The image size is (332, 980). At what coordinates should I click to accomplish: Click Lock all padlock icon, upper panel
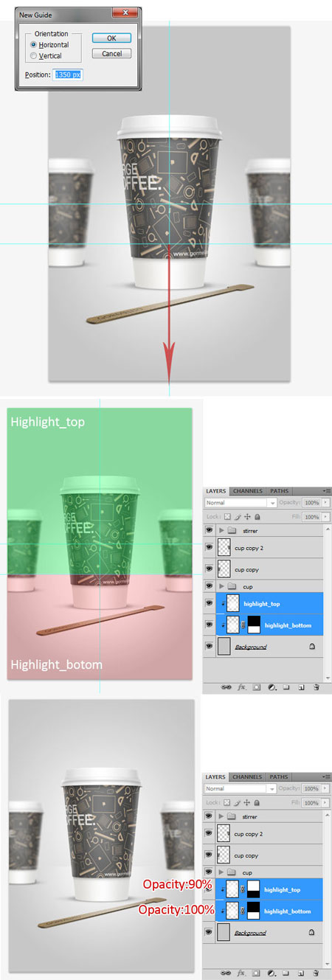click(x=257, y=517)
